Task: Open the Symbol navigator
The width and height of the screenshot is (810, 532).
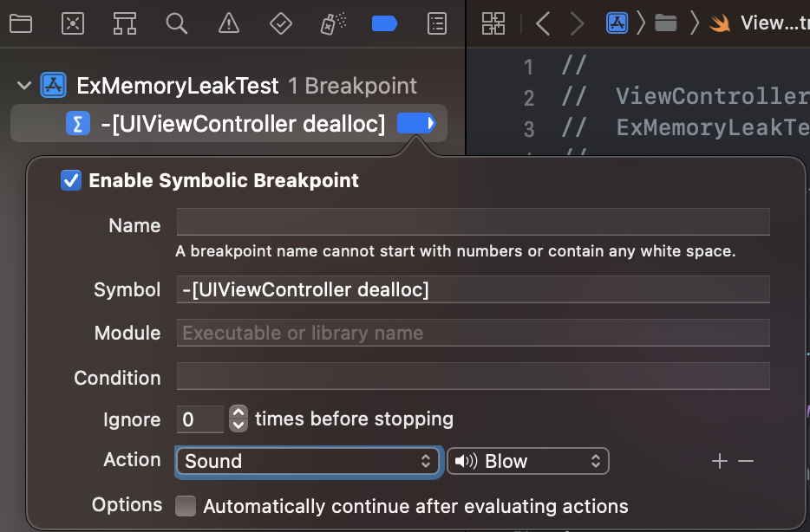Action: tap(125, 23)
